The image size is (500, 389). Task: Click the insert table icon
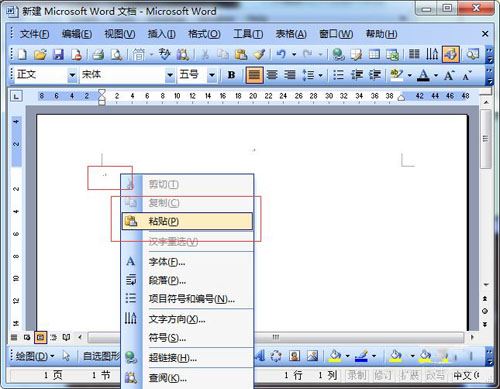[374, 54]
